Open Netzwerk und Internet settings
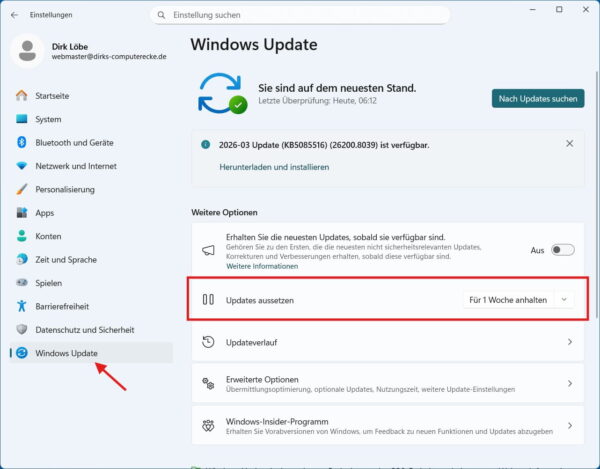 pos(91,166)
